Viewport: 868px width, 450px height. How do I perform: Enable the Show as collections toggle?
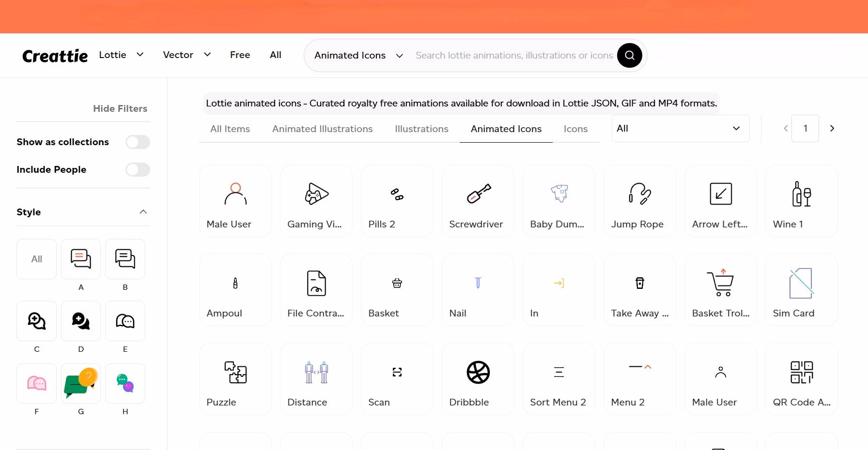(138, 142)
